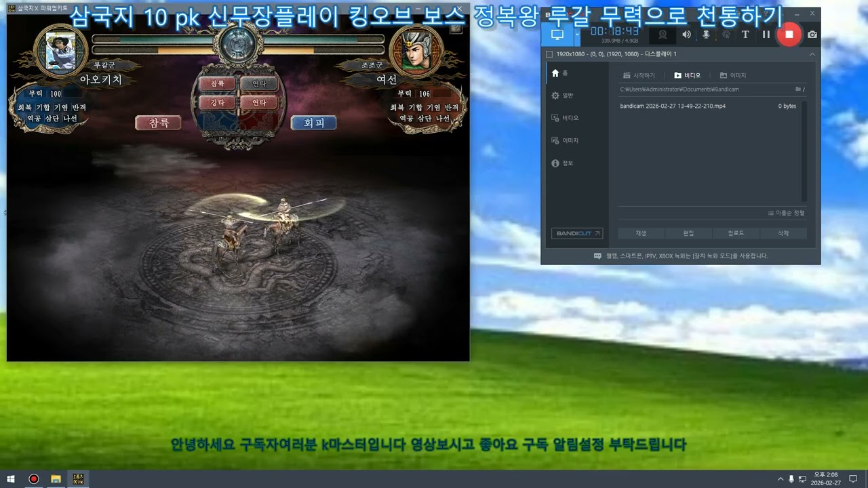
Task: Click the 여선 name plate
Action: click(387, 79)
